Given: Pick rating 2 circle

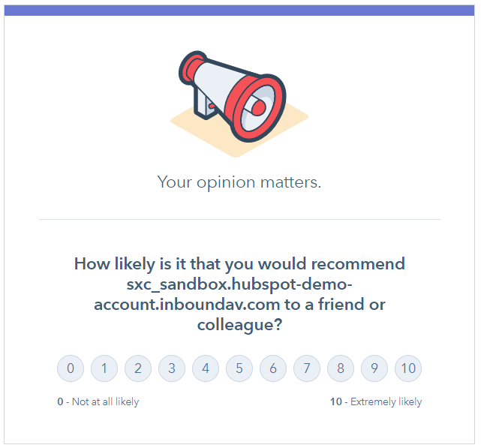Looking at the screenshot, I should 138,368.
